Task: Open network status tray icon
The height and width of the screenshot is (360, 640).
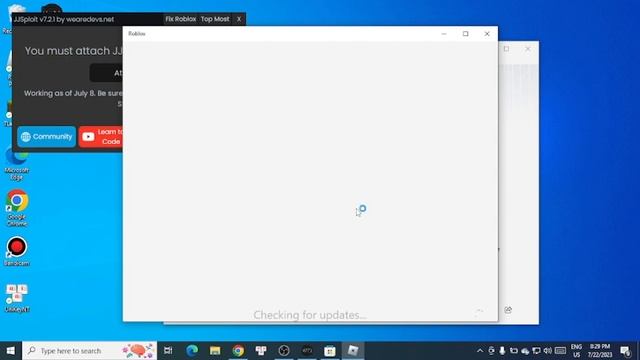Action: tap(537, 351)
